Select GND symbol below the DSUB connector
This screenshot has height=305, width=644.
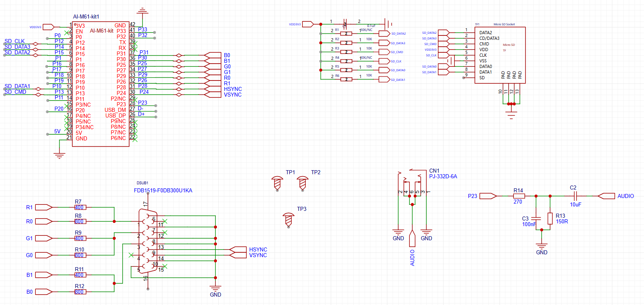pos(215,288)
